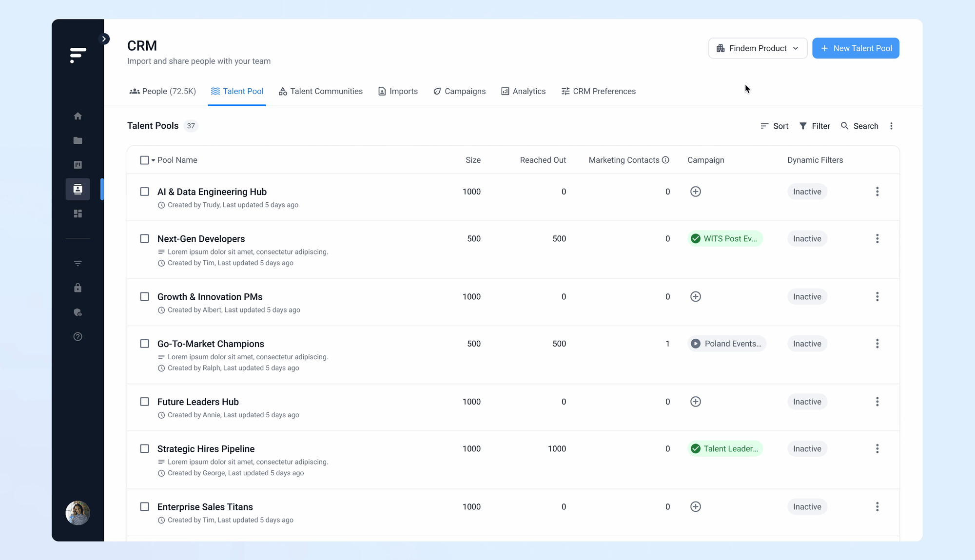Expand the sidebar with the chevron arrow
975x560 pixels.
[104, 39]
